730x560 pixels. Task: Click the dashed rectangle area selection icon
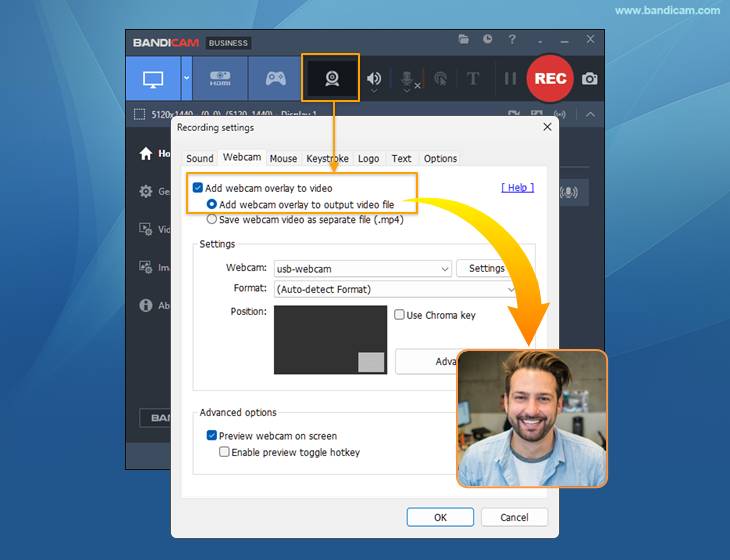pos(139,114)
